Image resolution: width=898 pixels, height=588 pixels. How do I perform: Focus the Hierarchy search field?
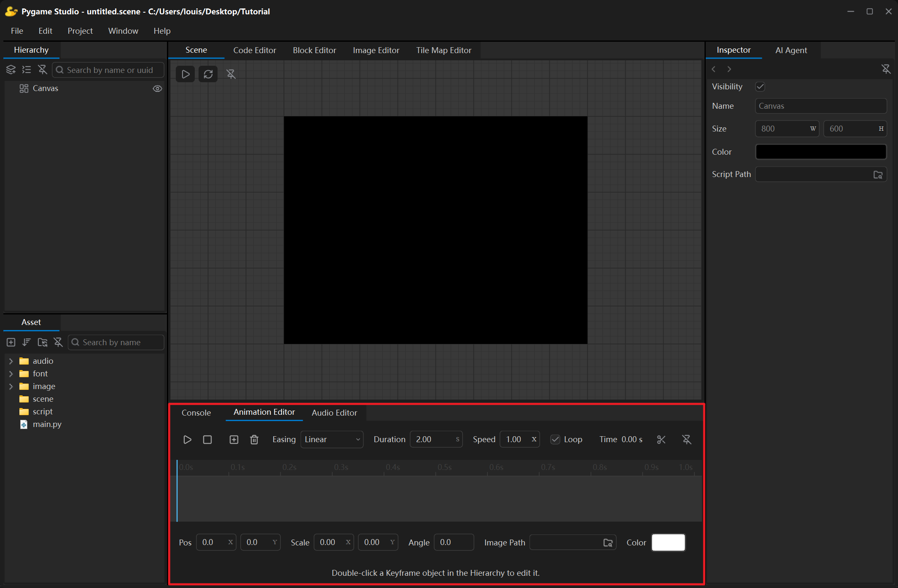point(108,70)
